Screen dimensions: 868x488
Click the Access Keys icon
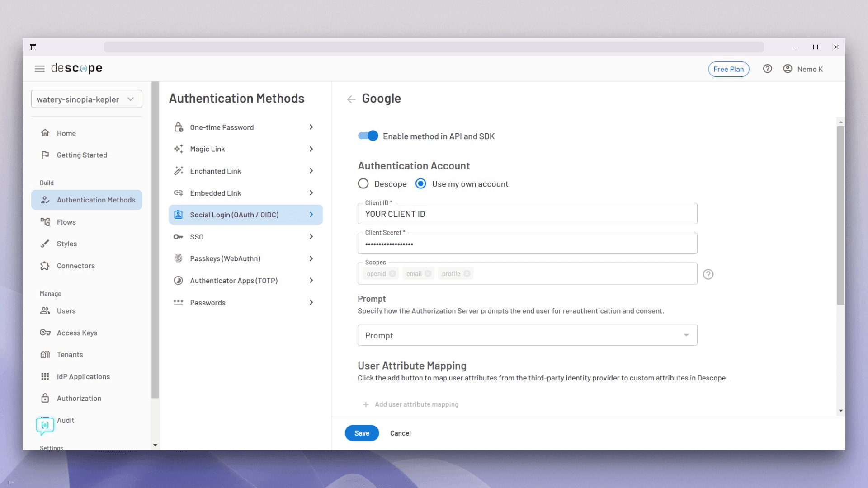click(45, 333)
